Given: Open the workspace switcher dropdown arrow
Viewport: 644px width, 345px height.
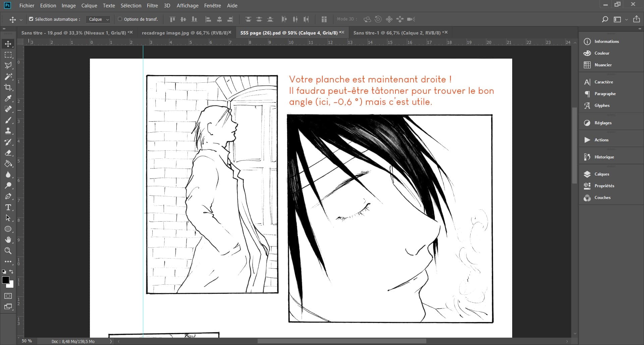Looking at the screenshot, I should pyautogui.click(x=626, y=20).
